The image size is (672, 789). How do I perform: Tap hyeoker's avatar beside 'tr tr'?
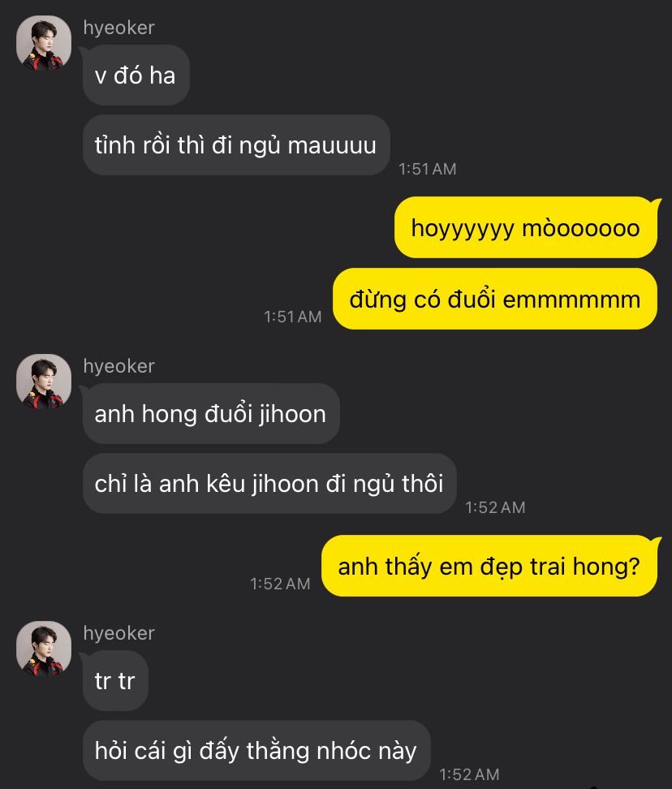click(44, 648)
